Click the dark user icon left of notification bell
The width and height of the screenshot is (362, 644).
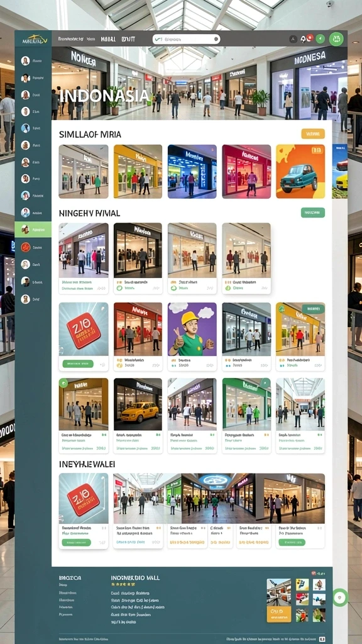[293, 39]
